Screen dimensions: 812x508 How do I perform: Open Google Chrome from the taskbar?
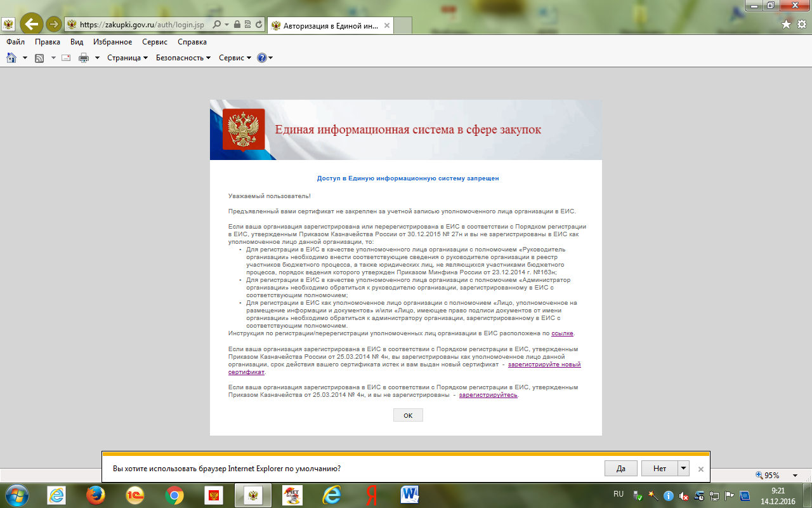pos(174,495)
